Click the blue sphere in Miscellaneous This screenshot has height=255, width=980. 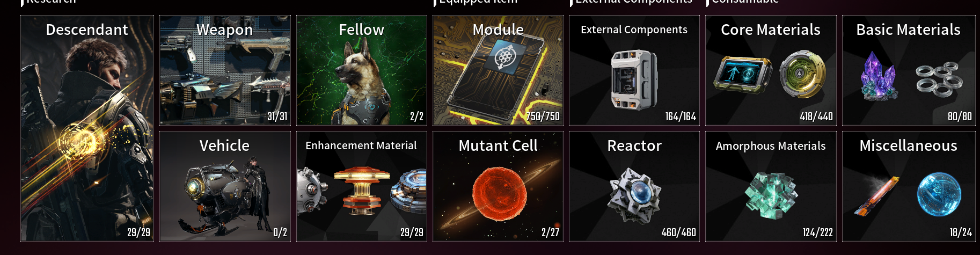939,194
